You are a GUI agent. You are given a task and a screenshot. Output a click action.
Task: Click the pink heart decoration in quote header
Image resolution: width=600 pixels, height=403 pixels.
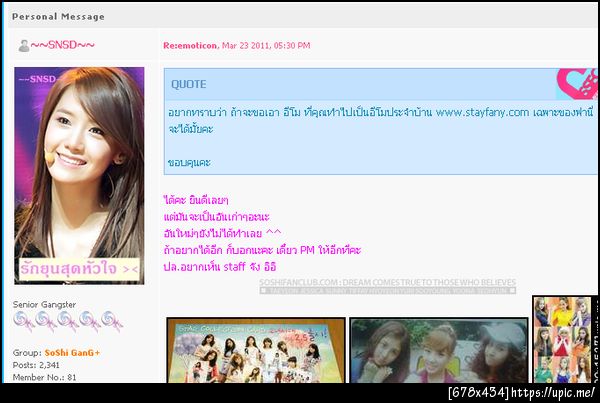coord(577,84)
